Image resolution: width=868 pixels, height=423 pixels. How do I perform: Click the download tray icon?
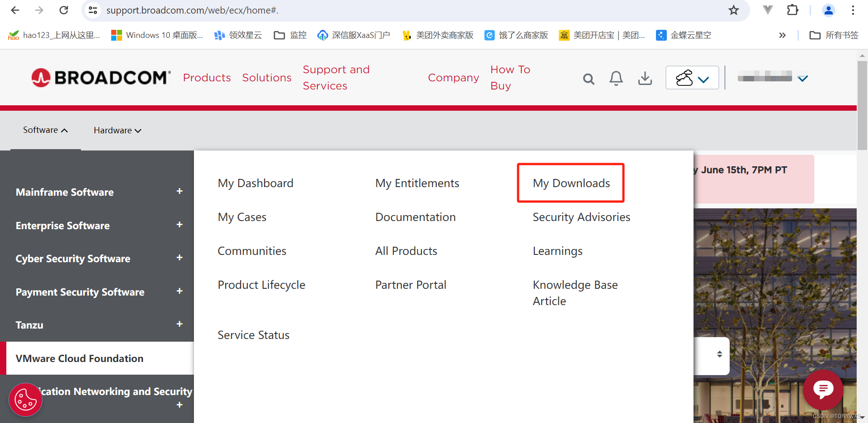645,78
